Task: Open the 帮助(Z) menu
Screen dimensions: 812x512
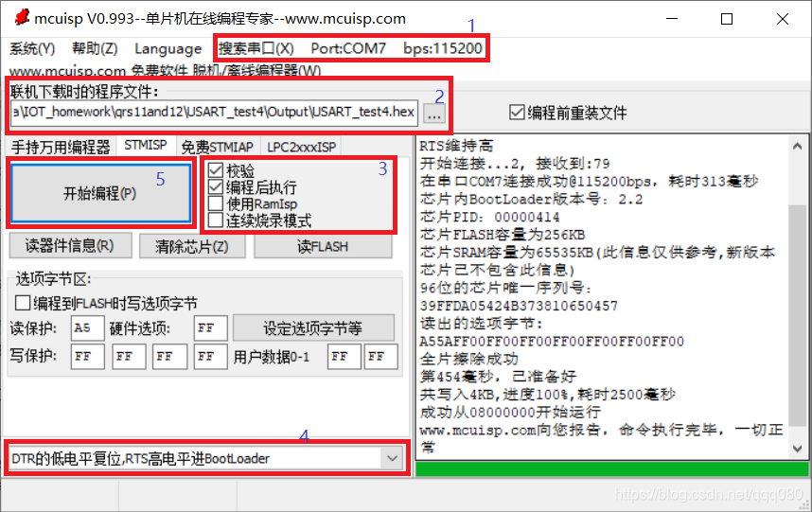Action: [x=95, y=48]
